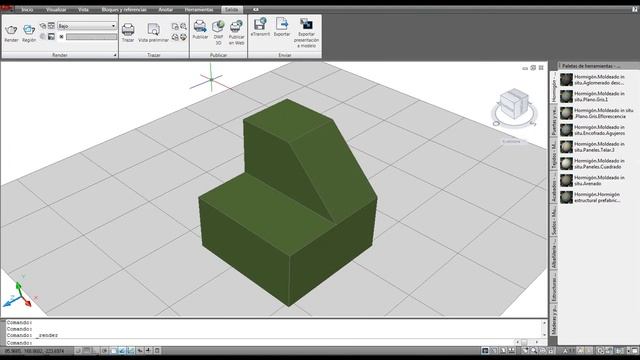Click the render progress bar
This screenshot has width=640, height=360.
pos(91,37)
